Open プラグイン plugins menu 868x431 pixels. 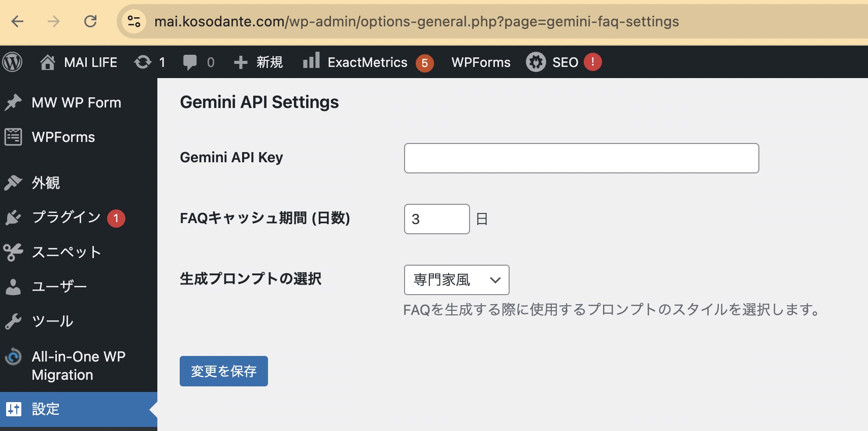click(x=66, y=217)
